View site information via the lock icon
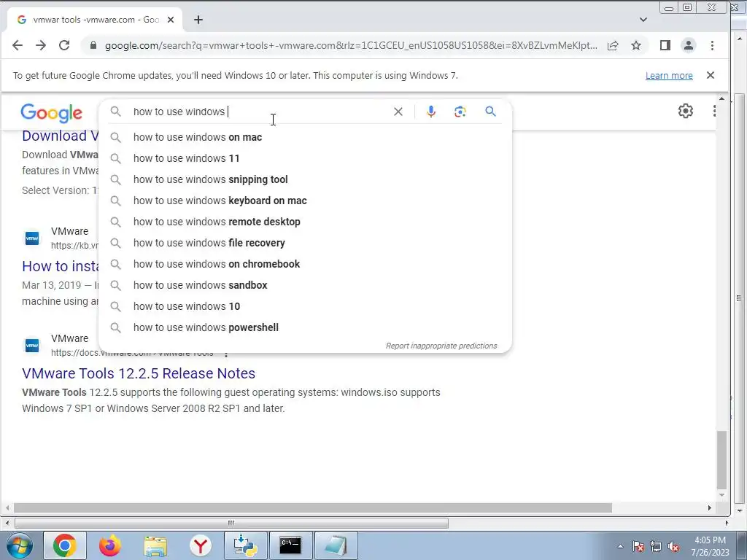747x560 pixels. point(93,45)
